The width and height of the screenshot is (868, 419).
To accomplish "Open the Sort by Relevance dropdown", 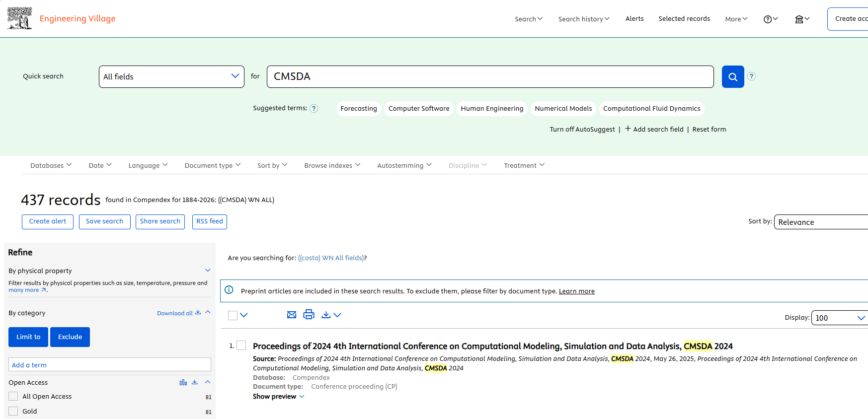I will [x=821, y=222].
